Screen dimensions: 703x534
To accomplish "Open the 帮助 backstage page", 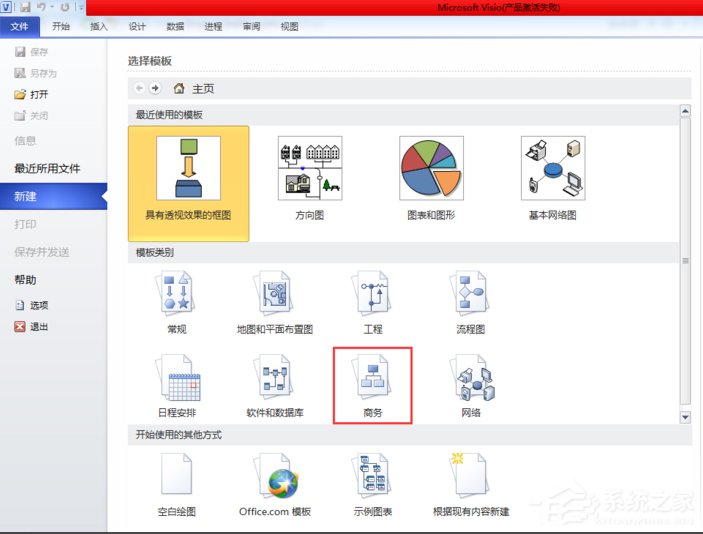I will click(x=25, y=280).
